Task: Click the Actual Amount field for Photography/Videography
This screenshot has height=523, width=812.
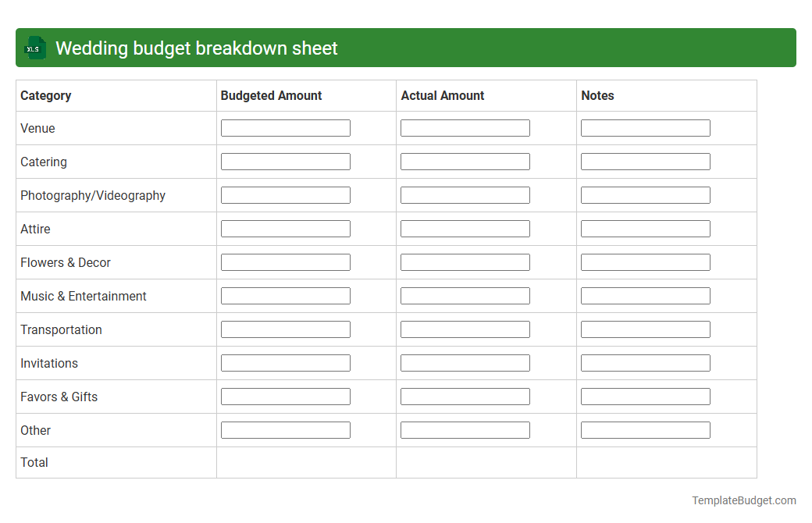Action: pos(465,194)
